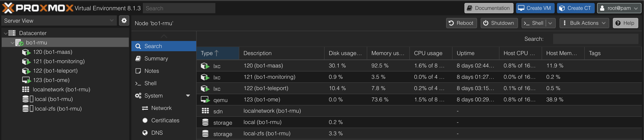Click the Datacenter server icon in tree
The image size is (644, 140).
click(12, 33)
